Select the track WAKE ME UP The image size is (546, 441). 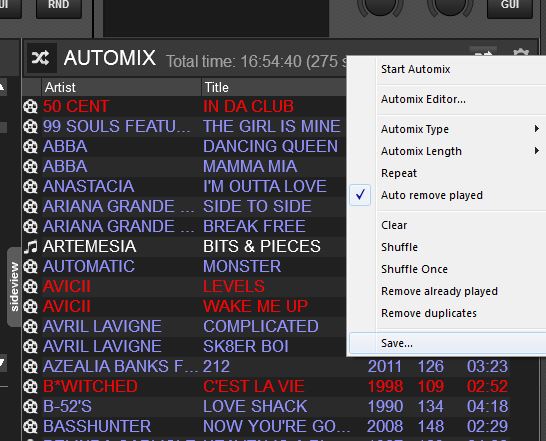click(x=256, y=306)
